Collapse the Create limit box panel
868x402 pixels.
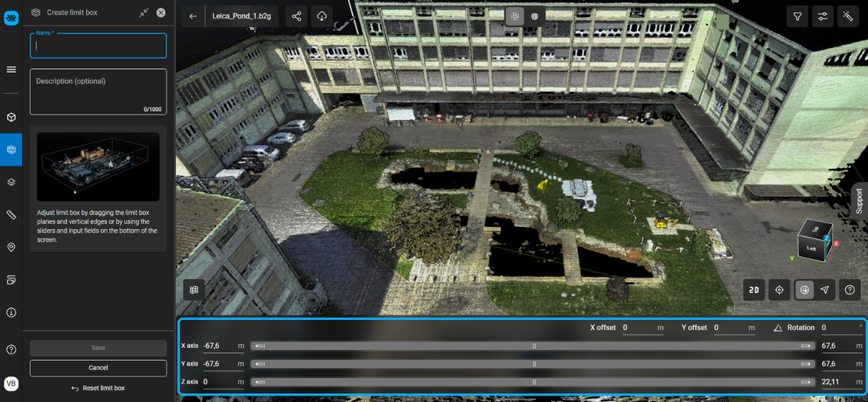(144, 12)
